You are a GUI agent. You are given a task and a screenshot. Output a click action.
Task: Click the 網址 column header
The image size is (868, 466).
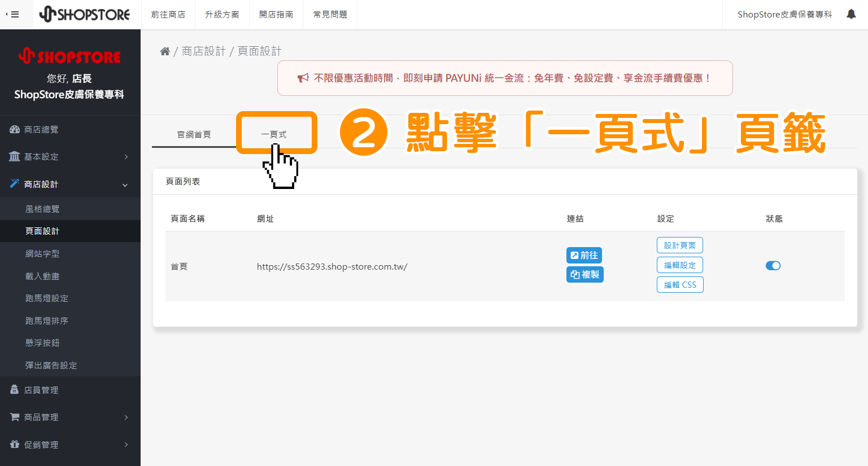(x=265, y=219)
